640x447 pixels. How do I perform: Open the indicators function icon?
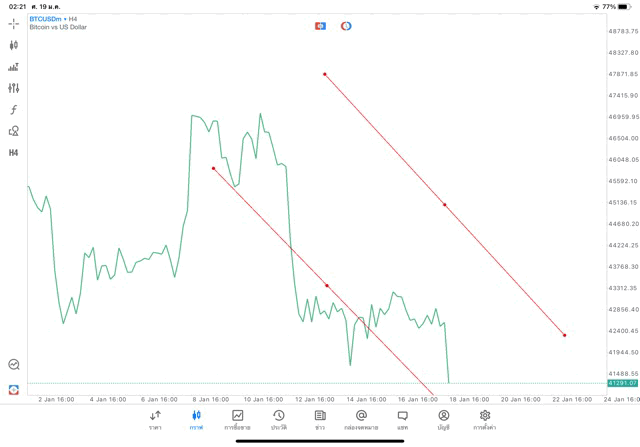[14, 110]
